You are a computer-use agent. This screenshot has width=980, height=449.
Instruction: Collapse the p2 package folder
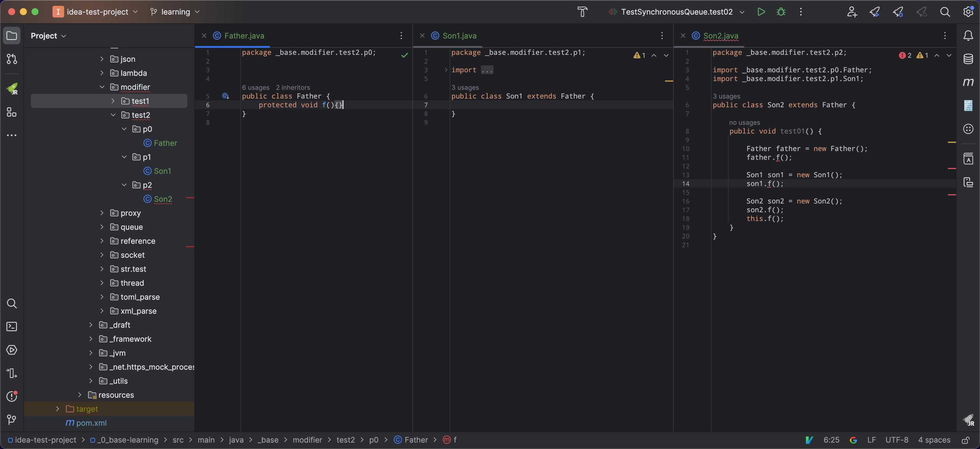(x=124, y=185)
